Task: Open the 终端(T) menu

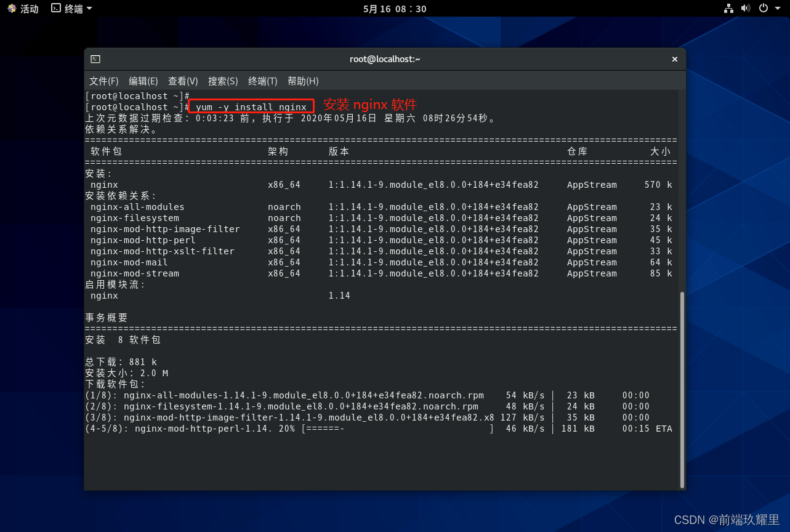Action: coord(262,81)
